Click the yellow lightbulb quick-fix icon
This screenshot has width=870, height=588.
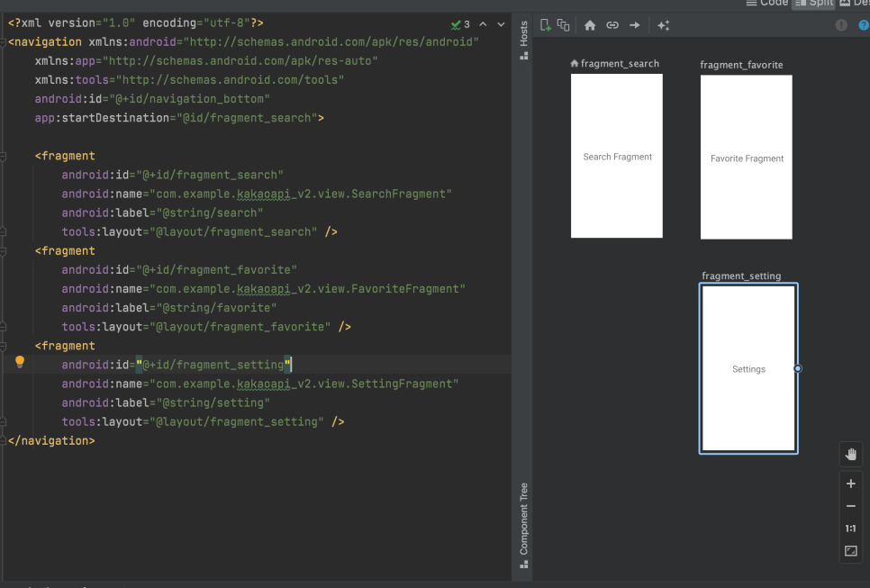click(20, 362)
